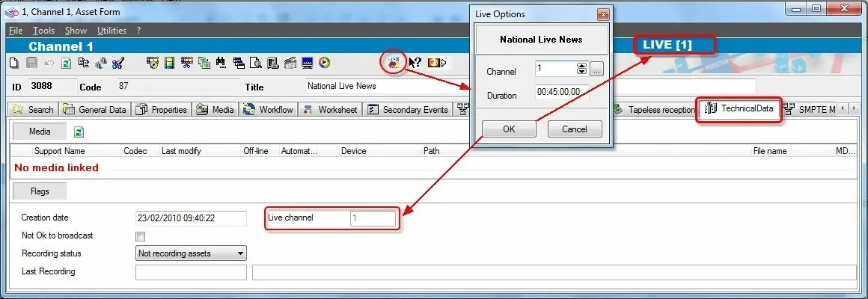The image size is (868, 299).
Task: Switch to the Workflow tab
Action: pyautogui.click(x=269, y=110)
